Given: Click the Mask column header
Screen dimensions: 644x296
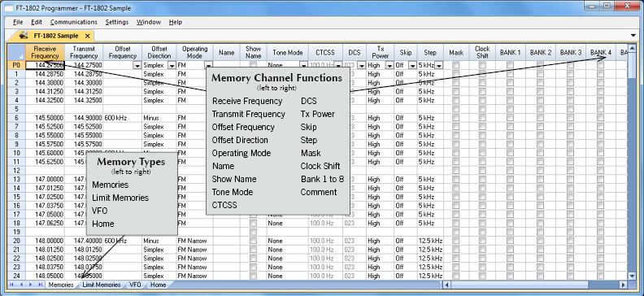Looking at the screenshot, I should pyautogui.click(x=456, y=52).
